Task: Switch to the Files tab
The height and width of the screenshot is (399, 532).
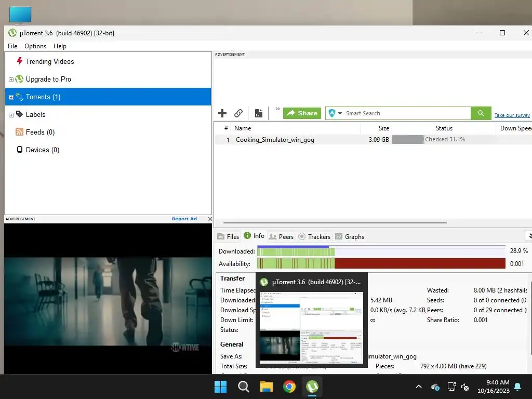Action: click(229, 236)
